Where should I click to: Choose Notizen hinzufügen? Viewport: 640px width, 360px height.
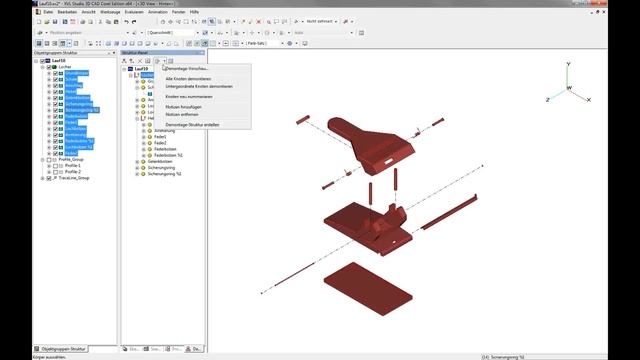coord(183,107)
